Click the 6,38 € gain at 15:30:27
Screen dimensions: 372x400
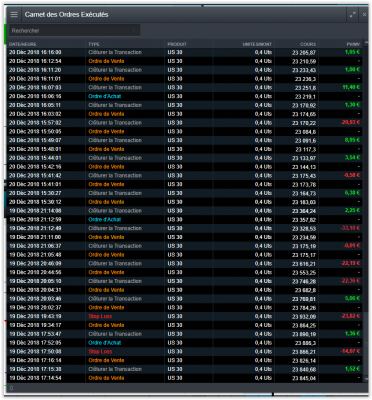coord(352,193)
